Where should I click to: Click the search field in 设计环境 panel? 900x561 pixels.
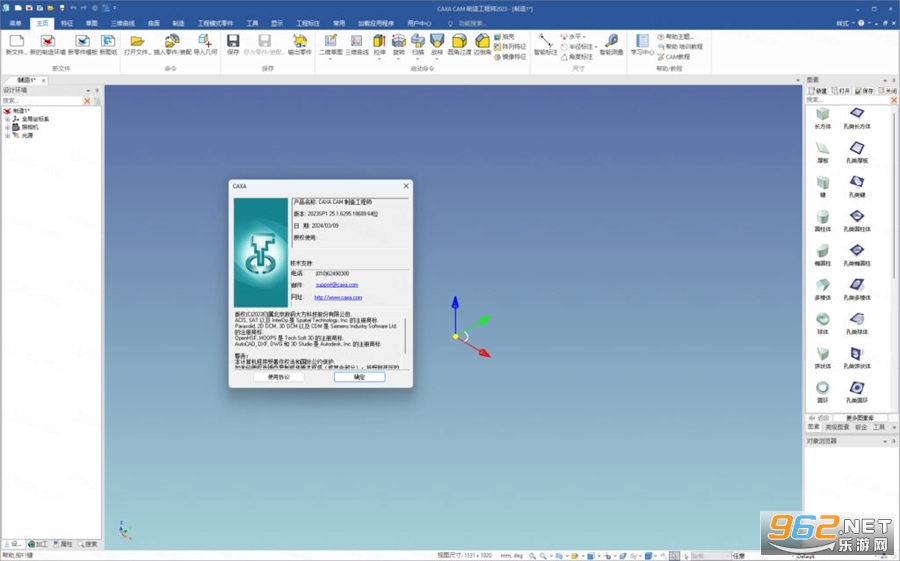pyautogui.click(x=42, y=100)
